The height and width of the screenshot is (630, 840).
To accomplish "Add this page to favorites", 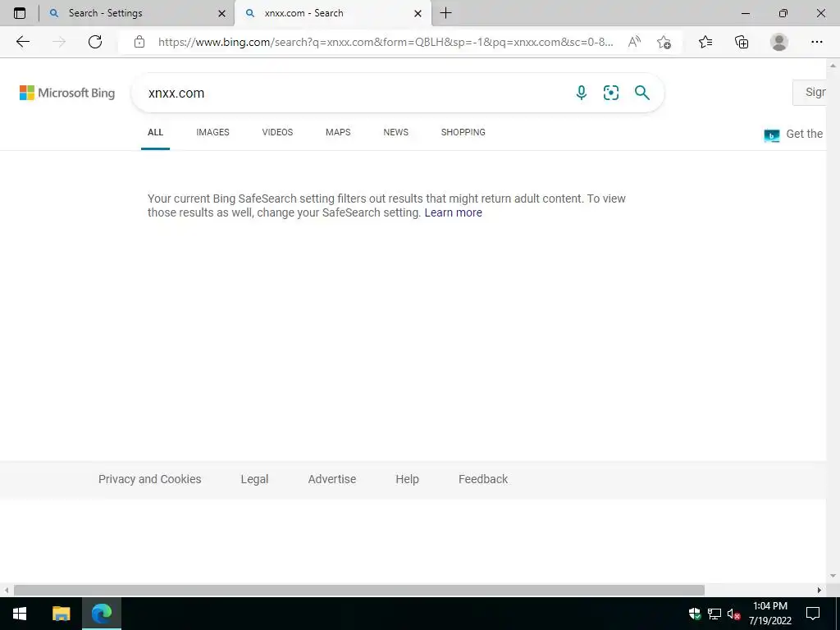I will point(664,42).
